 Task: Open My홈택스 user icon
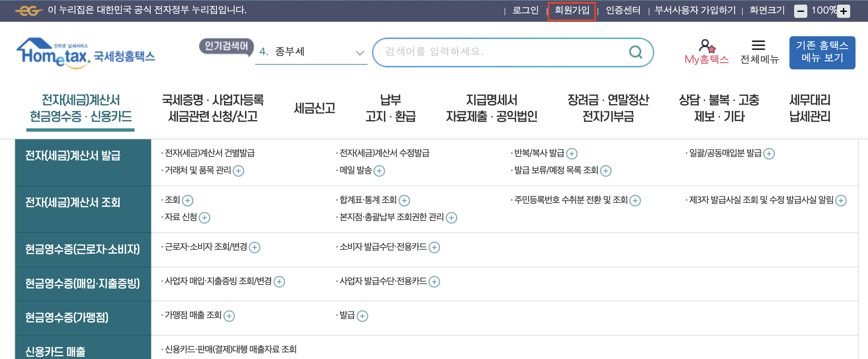706,46
